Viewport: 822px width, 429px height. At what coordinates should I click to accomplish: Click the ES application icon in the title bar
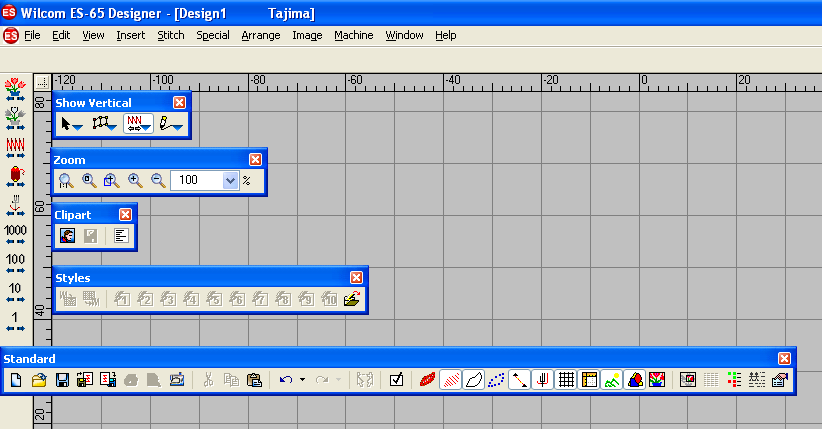coord(9,12)
